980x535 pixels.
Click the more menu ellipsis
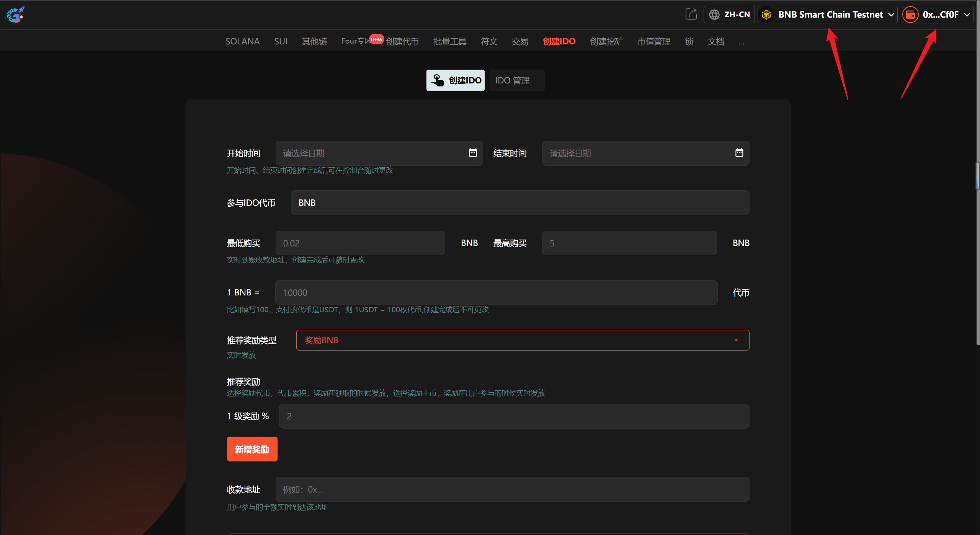pos(742,42)
